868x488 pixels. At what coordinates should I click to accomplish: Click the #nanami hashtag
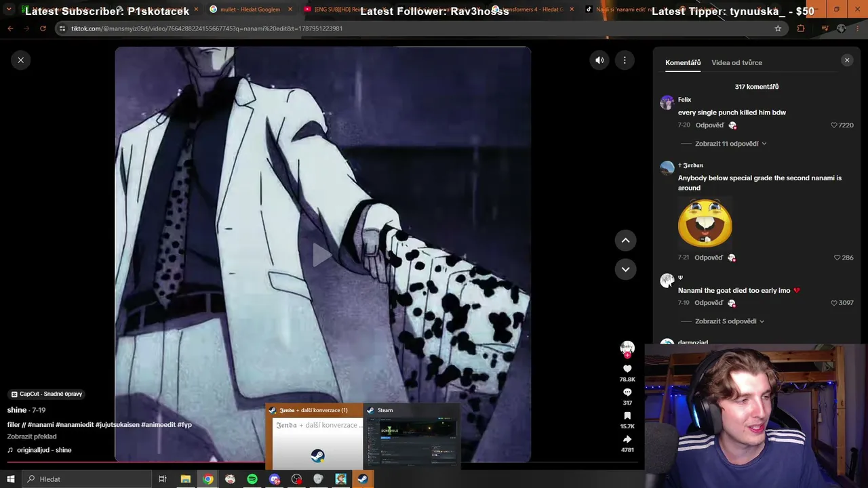tap(41, 425)
